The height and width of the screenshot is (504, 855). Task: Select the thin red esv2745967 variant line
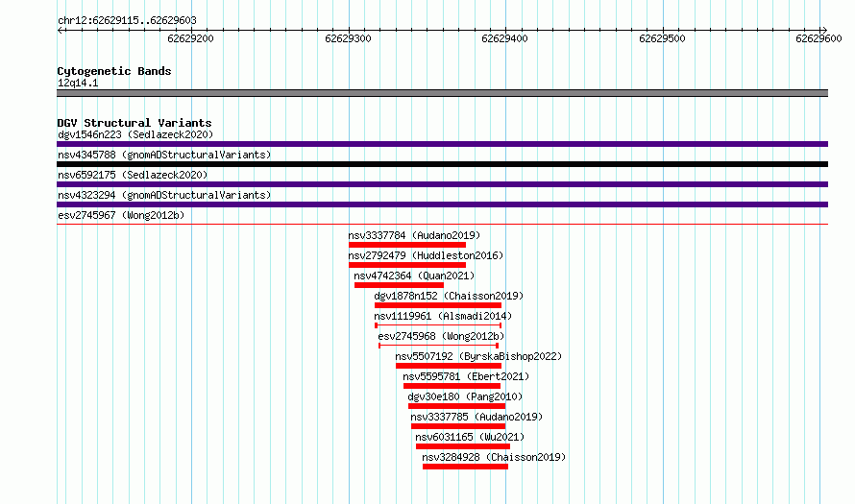click(442, 224)
